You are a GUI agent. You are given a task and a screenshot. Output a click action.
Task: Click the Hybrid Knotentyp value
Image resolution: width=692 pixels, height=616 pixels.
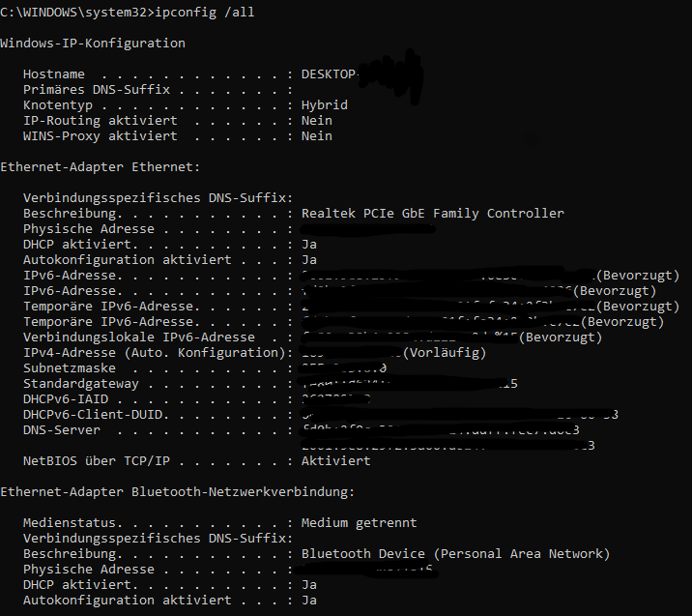[x=325, y=105]
